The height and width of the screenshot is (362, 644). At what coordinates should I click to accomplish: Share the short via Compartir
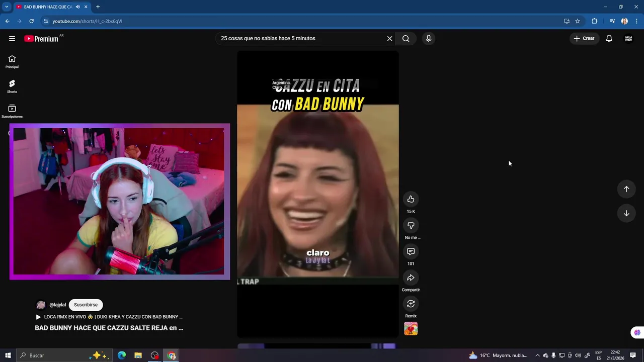[x=411, y=278]
